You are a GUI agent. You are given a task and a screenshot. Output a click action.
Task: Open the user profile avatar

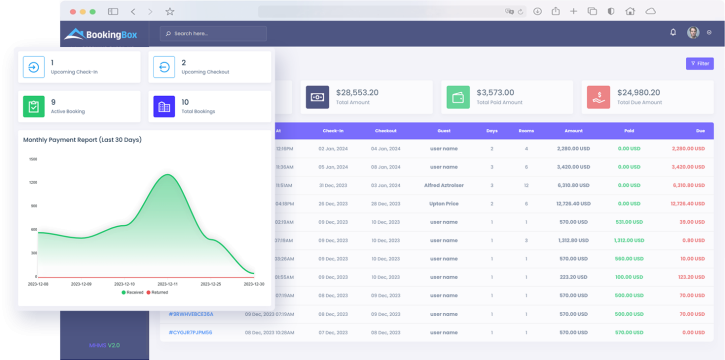[693, 32]
